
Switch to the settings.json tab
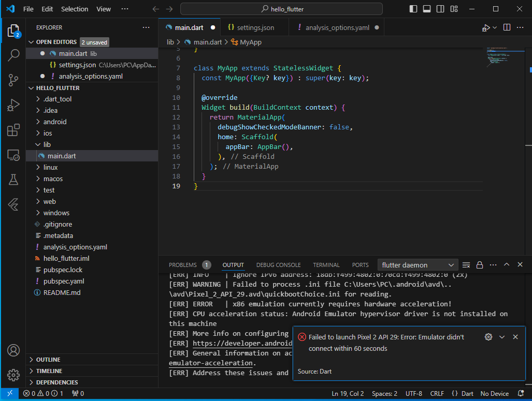(254, 27)
